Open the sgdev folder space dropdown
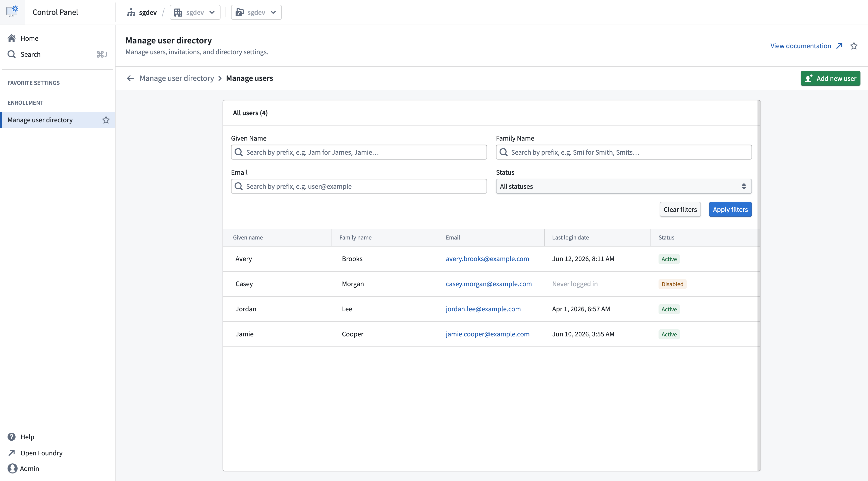This screenshot has width=868, height=481. [x=256, y=13]
